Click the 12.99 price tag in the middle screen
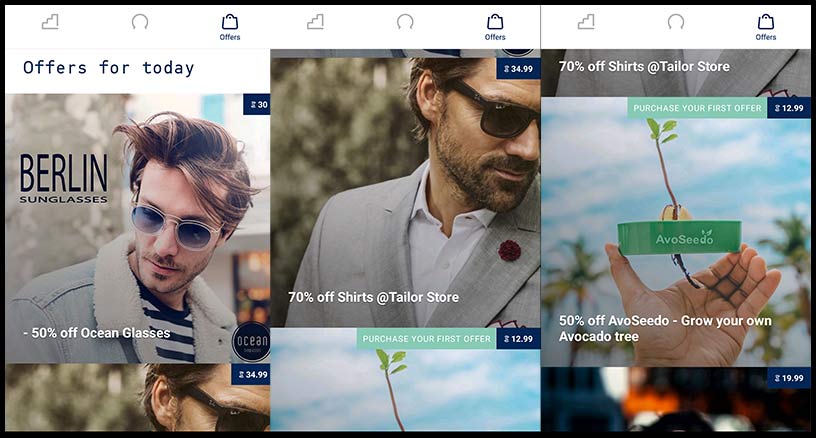This screenshot has height=438, width=816. point(518,339)
